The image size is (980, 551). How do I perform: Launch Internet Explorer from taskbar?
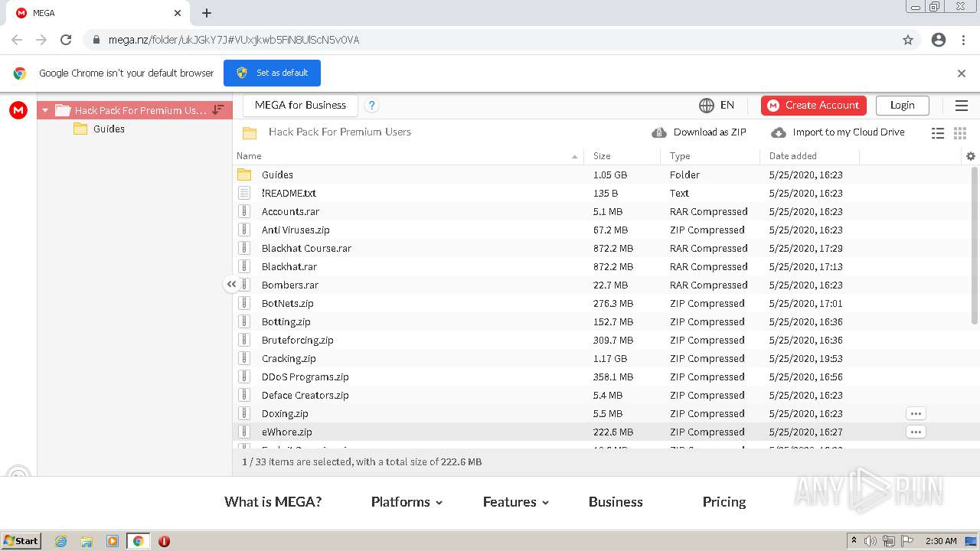[60, 541]
